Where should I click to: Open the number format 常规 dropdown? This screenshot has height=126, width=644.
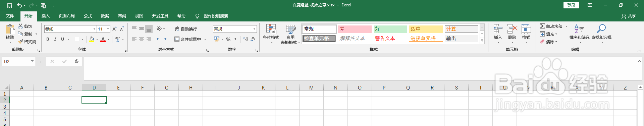(254, 29)
